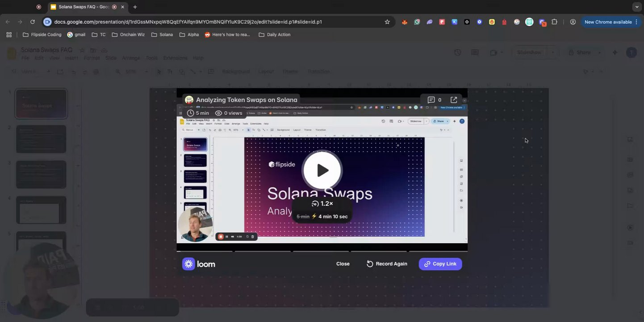The width and height of the screenshot is (644, 322).
Task: Click Background in the Slides toolbar
Action: [236, 72]
